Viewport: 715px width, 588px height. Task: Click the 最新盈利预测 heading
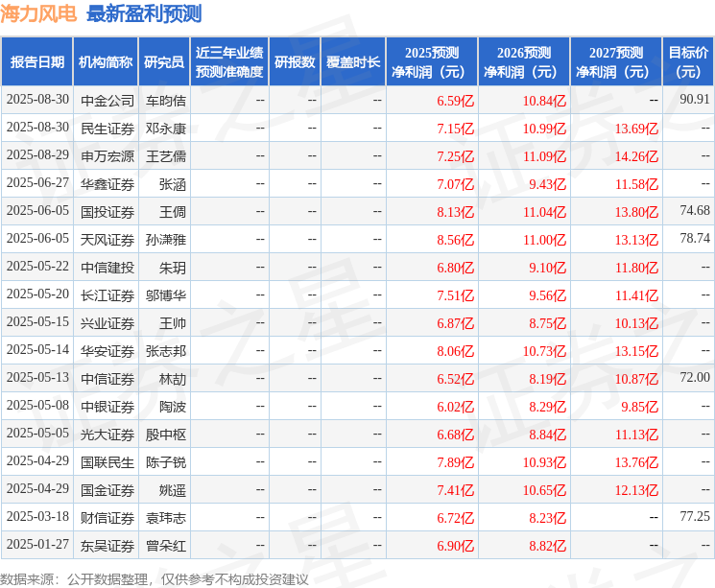click(144, 13)
